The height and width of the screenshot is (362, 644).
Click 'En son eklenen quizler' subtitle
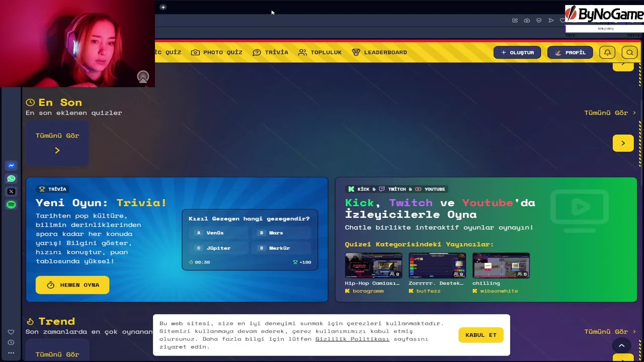point(74,113)
